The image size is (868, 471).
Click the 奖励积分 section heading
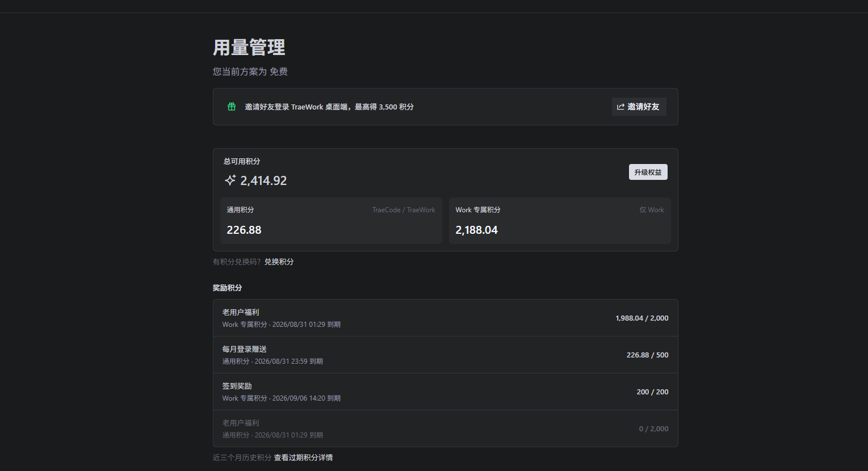coord(227,288)
